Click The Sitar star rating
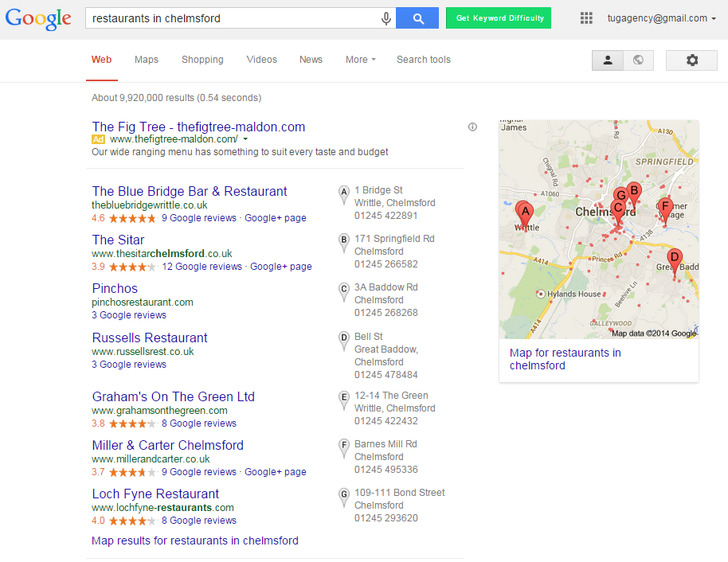Image resolution: width=728 pixels, height=562 pixels. point(132,267)
